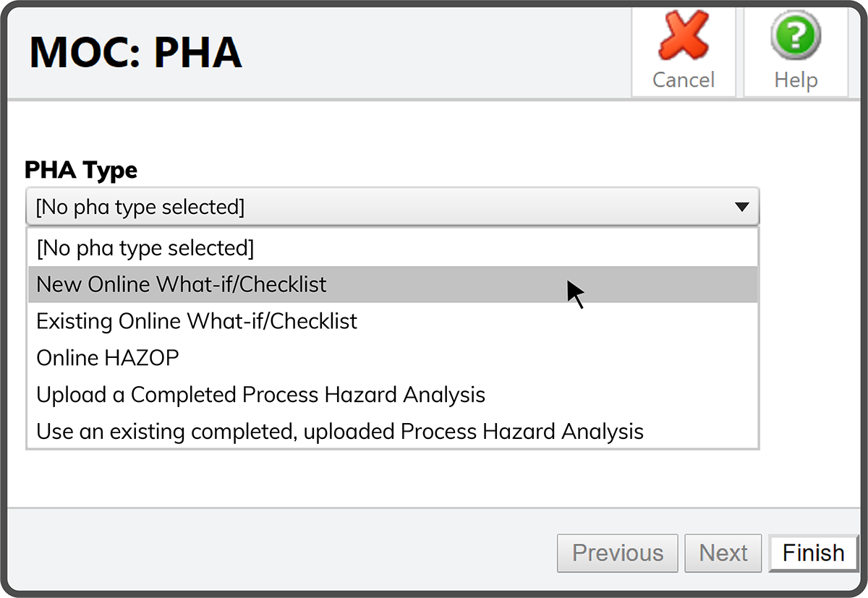Pick Upload a Completed Process Hazard Analysis
The width and height of the screenshot is (868, 598).
(x=260, y=395)
